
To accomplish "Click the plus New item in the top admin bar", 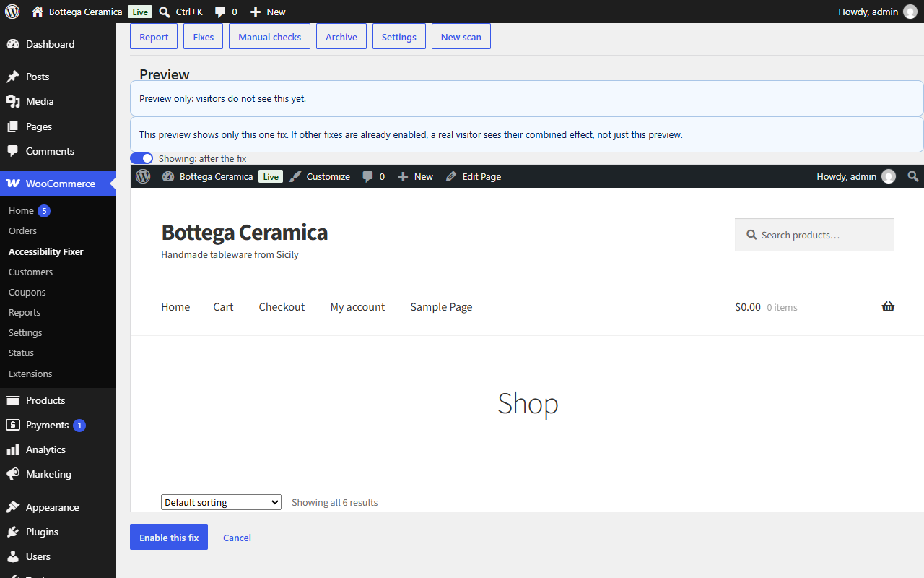I will point(268,12).
